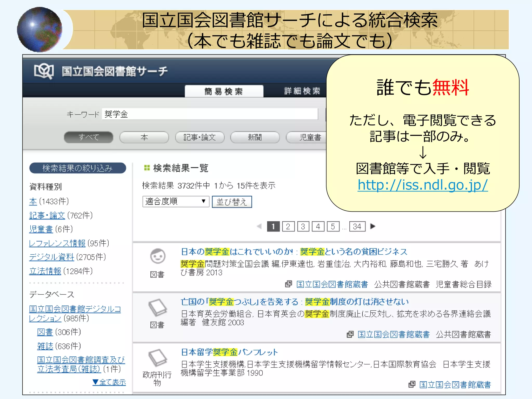The image size is (532, 399).
Task: Open result 亡国の「奨学金つぶし」を告発する
Action: click(295, 302)
